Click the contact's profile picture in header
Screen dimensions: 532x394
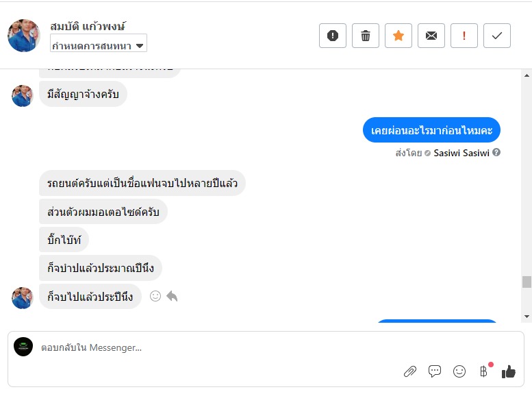coord(24,36)
